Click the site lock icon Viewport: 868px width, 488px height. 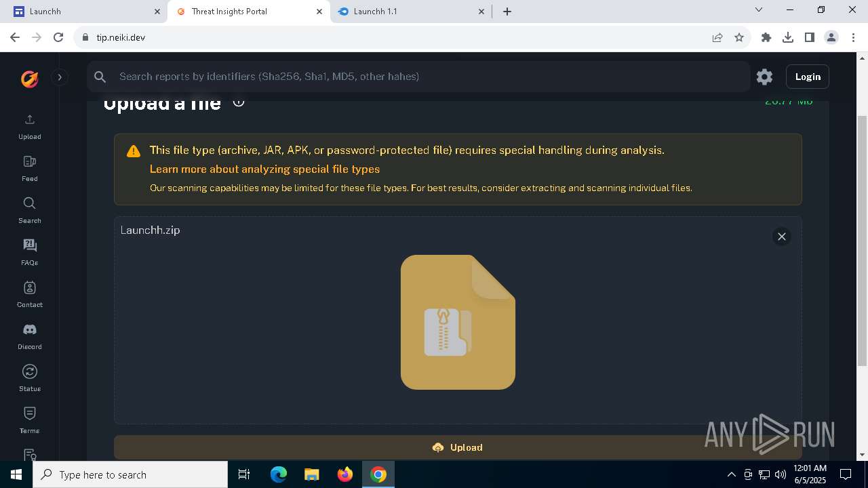pos(85,37)
